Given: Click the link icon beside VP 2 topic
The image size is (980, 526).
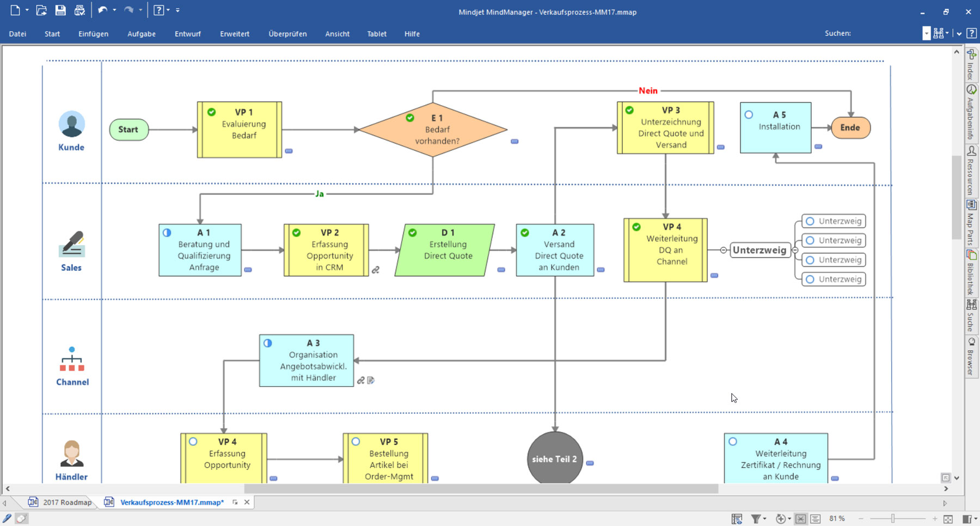Looking at the screenshot, I should [376, 270].
